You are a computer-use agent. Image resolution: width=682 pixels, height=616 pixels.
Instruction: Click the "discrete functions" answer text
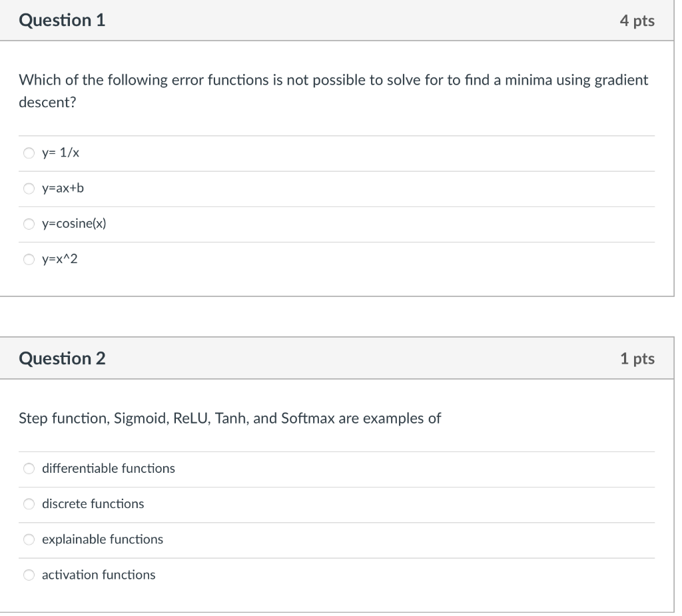click(x=93, y=503)
